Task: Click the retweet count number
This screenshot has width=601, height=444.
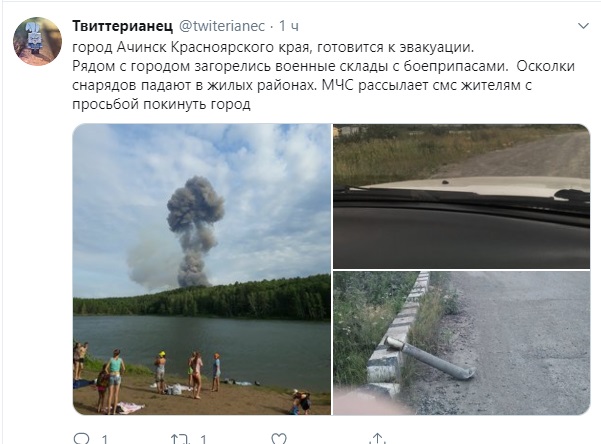Action: [204, 439]
